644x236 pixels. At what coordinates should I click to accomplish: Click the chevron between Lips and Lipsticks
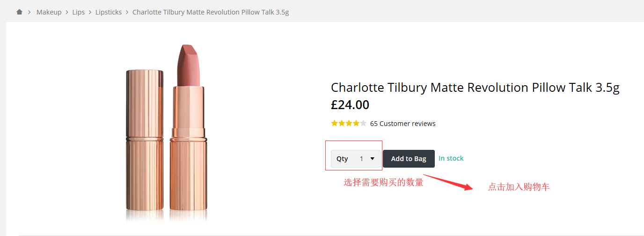90,12
